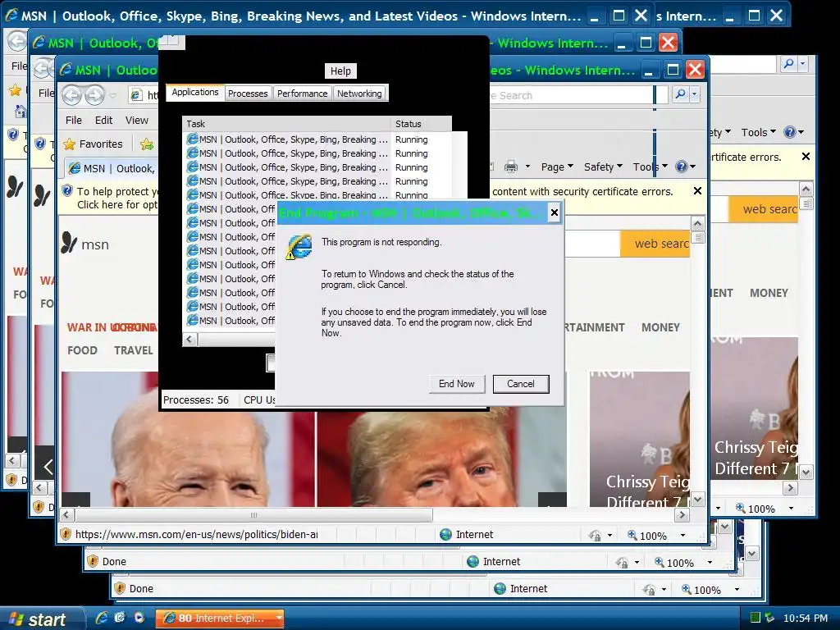The height and width of the screenshot is (630, 840).
Task: Dismiss front window certificate error information bar
Action: pos(697,190)
